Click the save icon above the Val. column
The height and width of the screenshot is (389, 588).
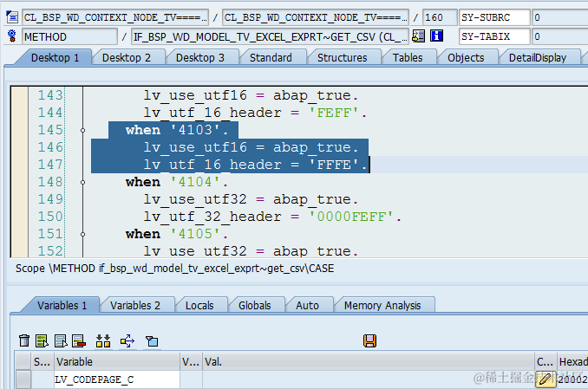[x=369, y=341]
